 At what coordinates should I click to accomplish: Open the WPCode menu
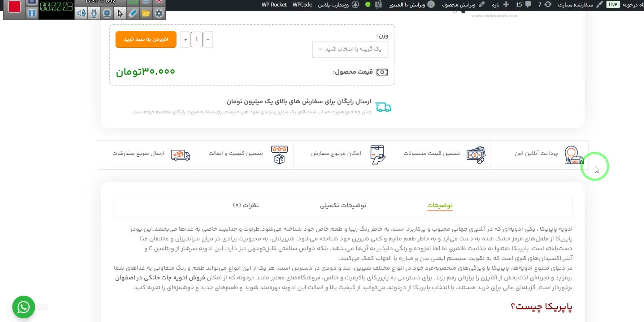[x=303, y=5]
